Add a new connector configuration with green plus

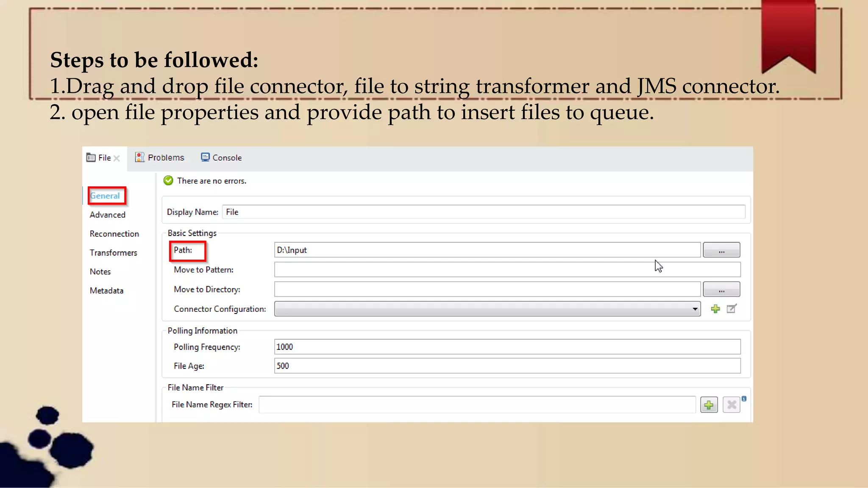click(715, 309)
